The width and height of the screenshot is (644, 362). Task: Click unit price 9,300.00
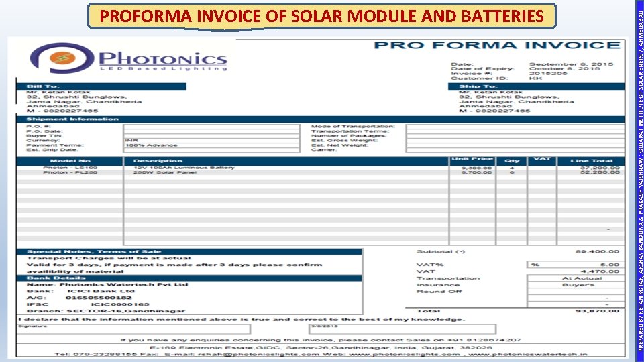coord(476,168)
